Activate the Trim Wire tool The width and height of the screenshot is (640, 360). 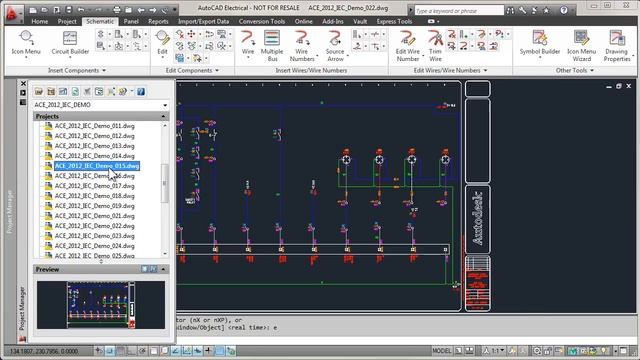pyautogui.click(x=435, y=46)
